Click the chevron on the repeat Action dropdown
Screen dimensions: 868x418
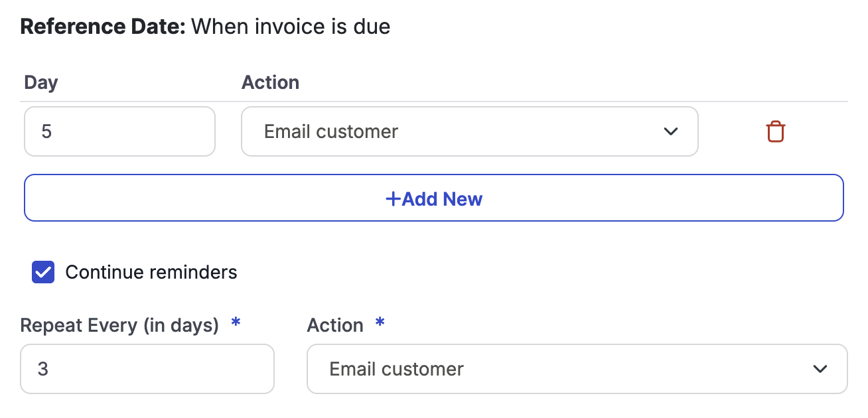pyautogui.click(x=820, y=369)
